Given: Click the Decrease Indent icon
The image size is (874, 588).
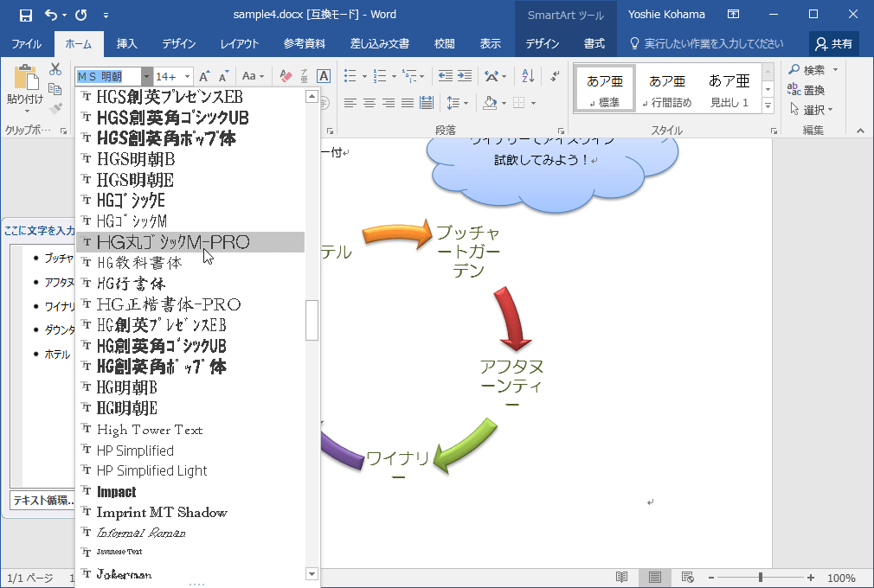Looking at the screenshot, I should pos(446,76).
